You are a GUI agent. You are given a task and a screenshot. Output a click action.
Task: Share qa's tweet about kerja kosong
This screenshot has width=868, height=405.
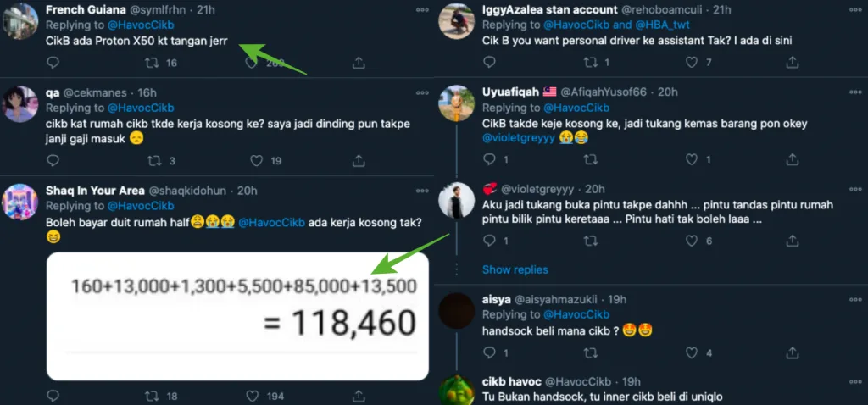point(359,160)
